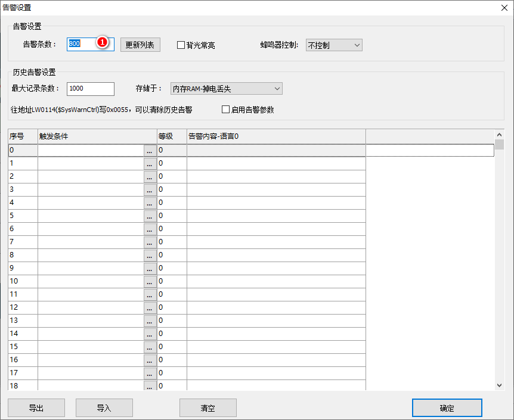Click the 触发条件 column header

click(x=97, y=136)
